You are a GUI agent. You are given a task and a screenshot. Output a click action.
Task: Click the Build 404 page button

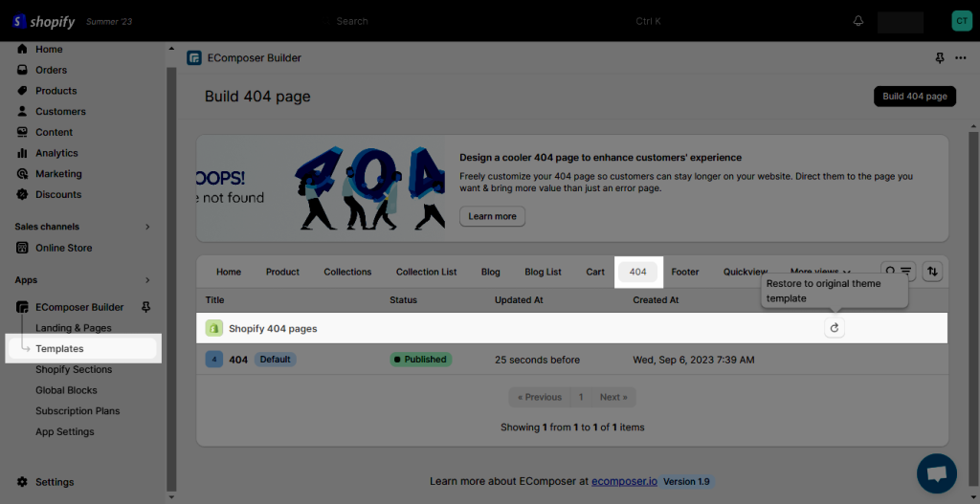914,97
